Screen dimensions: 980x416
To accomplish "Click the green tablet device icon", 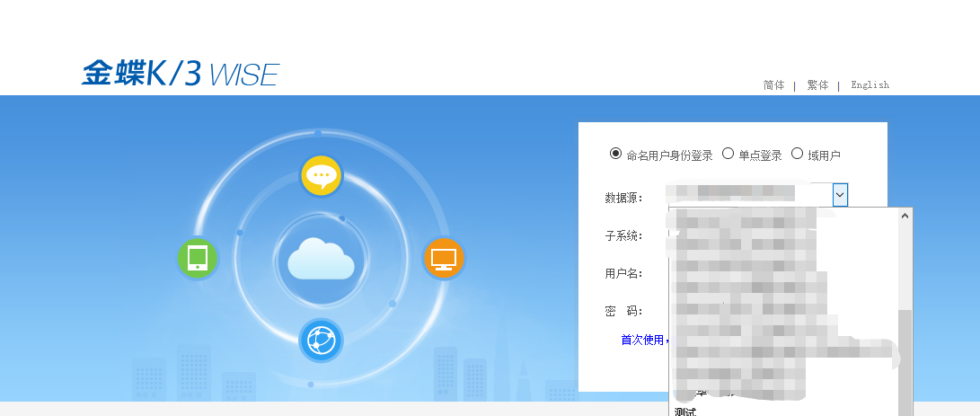I will [198, 257].
